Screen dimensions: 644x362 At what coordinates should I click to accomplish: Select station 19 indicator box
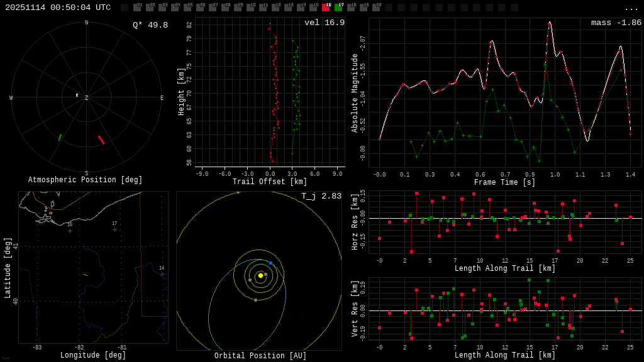363,8
